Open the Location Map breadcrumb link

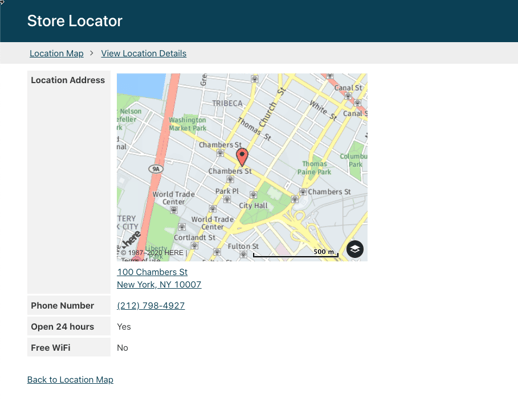tap(56, 53)
